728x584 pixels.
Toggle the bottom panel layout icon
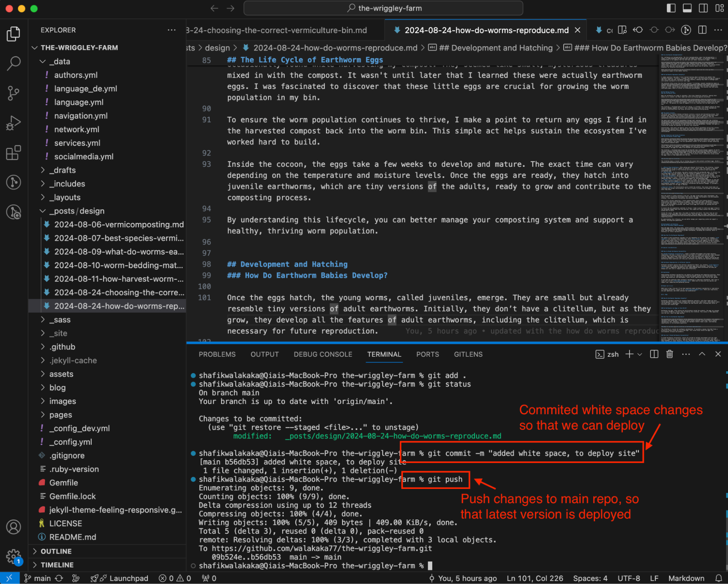pos(687,8)
